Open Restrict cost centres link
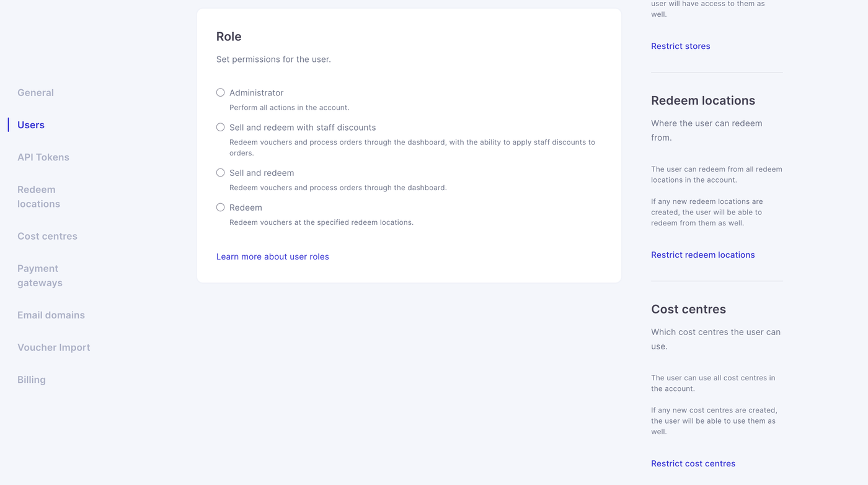The width and height of the screenshot is (868, 485). point(693,463)
